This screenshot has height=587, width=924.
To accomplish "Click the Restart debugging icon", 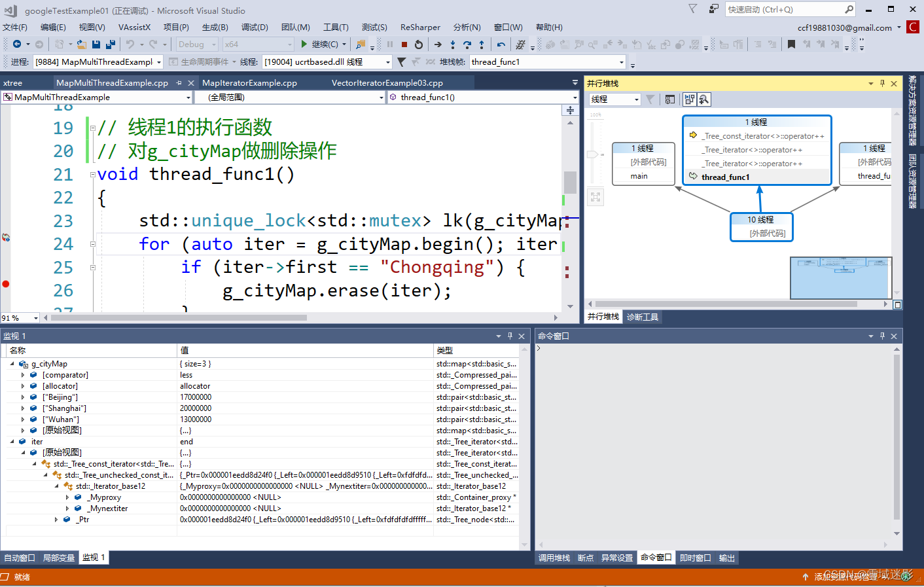I will [x=419, y=44].
